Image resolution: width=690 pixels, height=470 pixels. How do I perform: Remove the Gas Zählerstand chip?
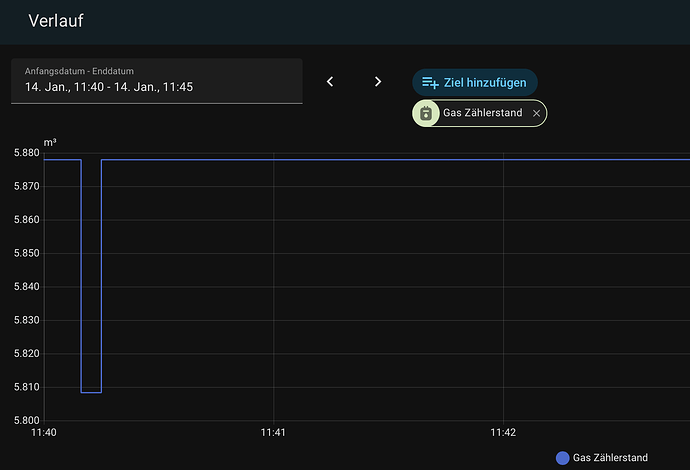tap(536, 113)
